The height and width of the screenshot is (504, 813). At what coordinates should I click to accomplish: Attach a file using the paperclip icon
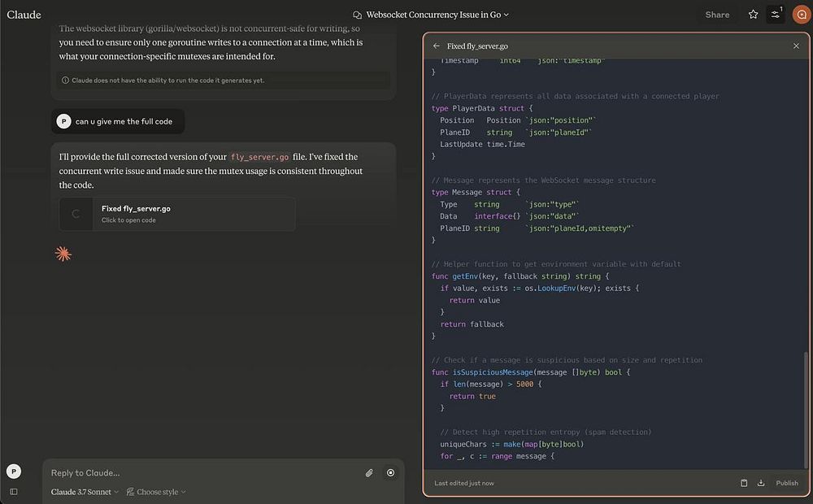369,472
